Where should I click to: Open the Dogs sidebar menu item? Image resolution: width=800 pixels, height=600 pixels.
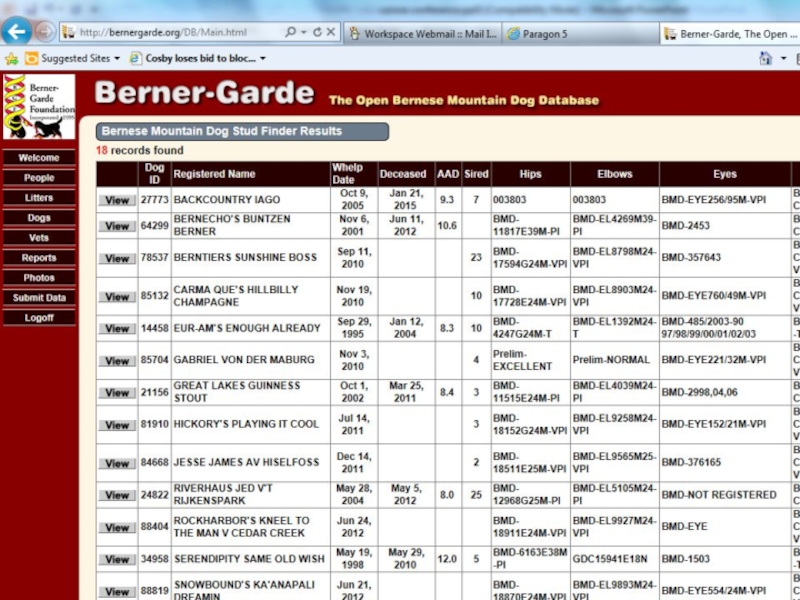[x=39, y=217]
